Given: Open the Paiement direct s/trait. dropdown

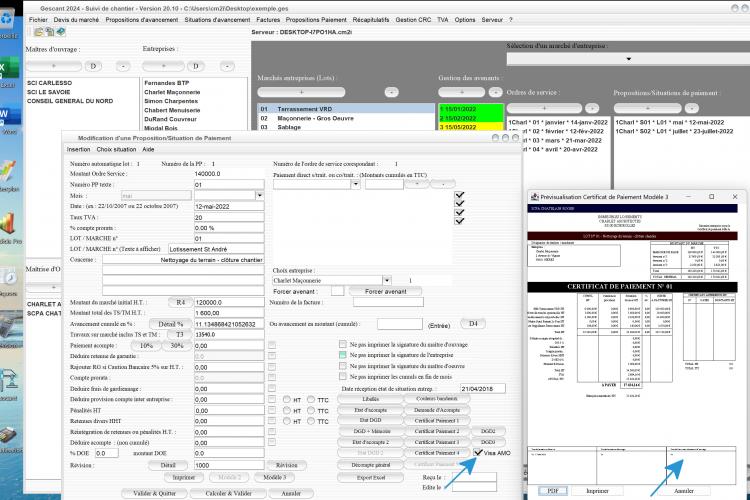Looking at the screenshot, I should [355, 184].
